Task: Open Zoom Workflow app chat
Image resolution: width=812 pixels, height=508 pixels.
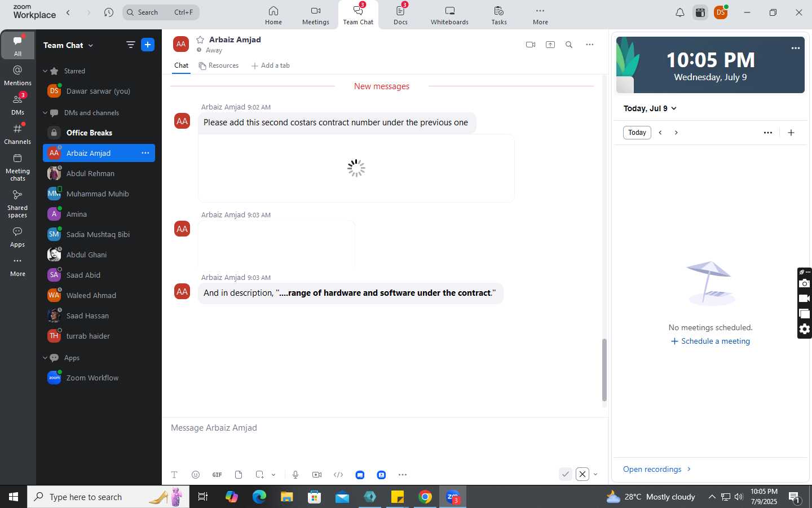Action: (99, 378)
